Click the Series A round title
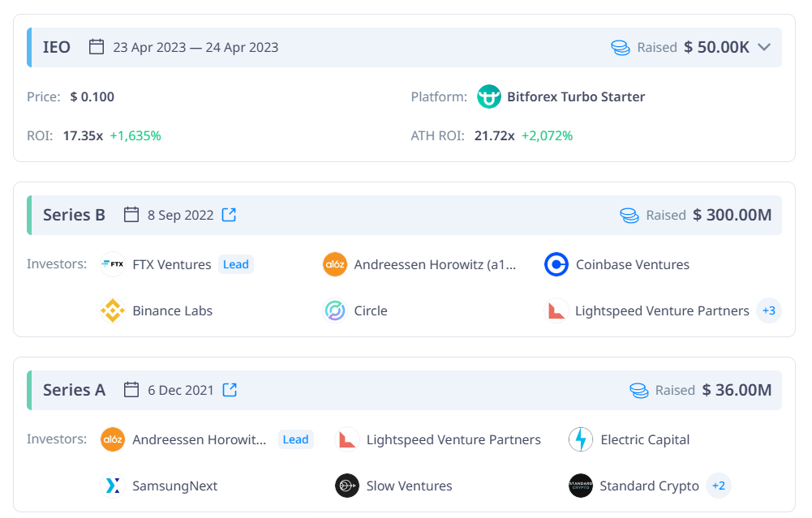The width and height of the screenshot is (812, 518). 74,390
